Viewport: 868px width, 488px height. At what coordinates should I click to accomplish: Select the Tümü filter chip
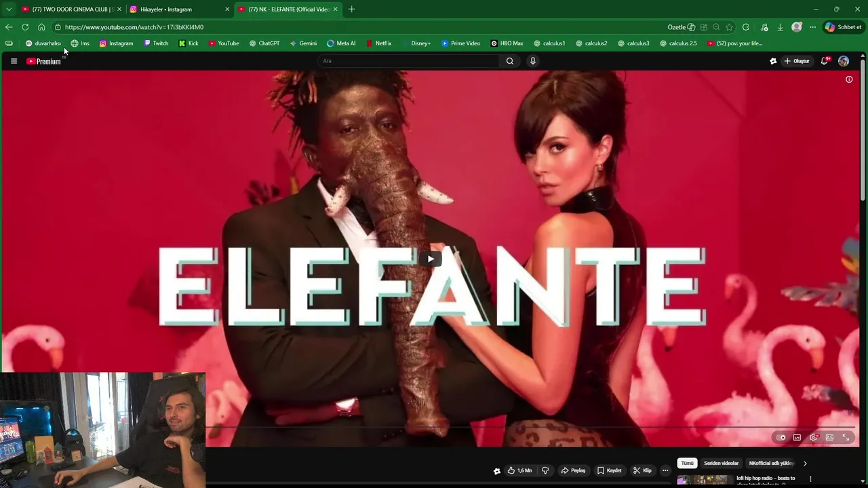(x=687, y=464)
